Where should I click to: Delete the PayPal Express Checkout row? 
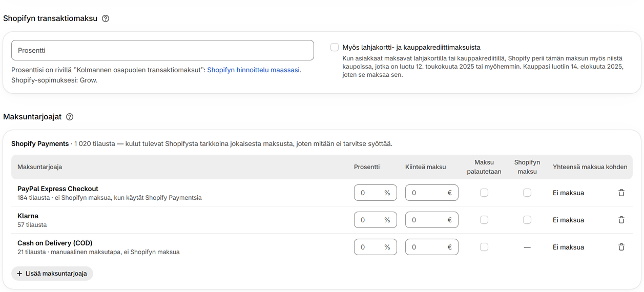click(x=621, y=193)
